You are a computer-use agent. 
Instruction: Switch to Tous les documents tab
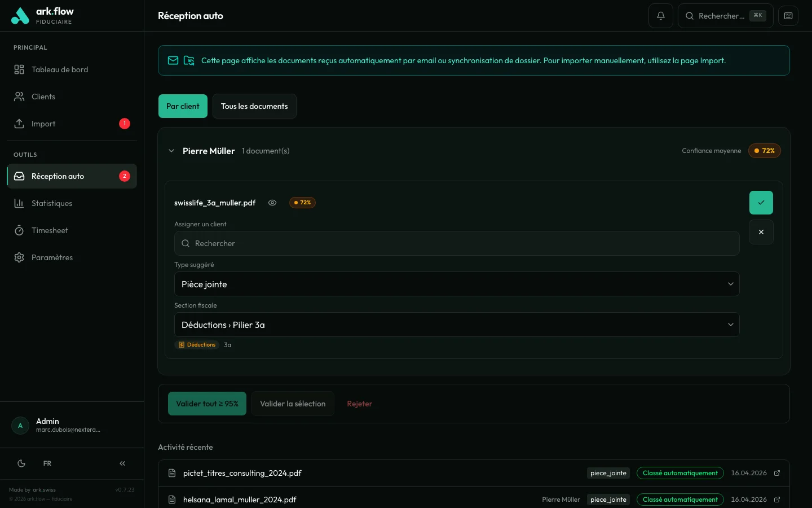coord(254,106)
